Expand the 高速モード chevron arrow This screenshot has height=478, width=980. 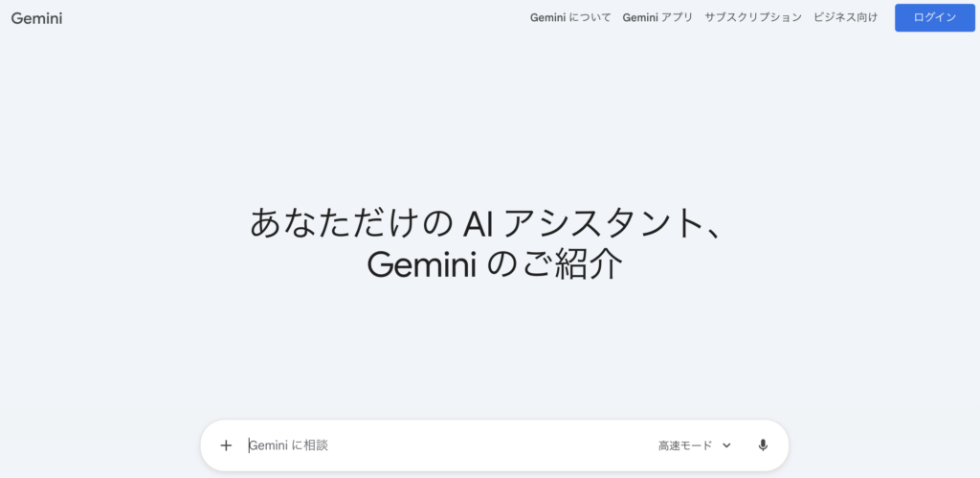click(x=726, y=445)
